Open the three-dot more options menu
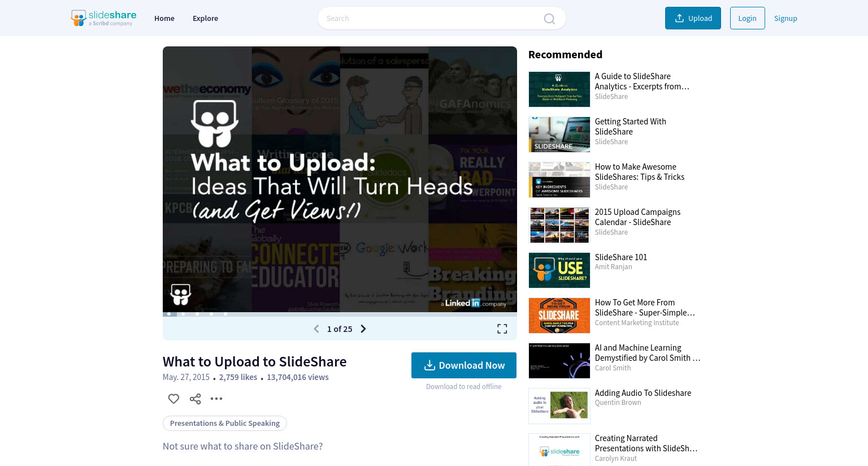The width and height of the screenshot is (868, 466). [x=216, y=399]
